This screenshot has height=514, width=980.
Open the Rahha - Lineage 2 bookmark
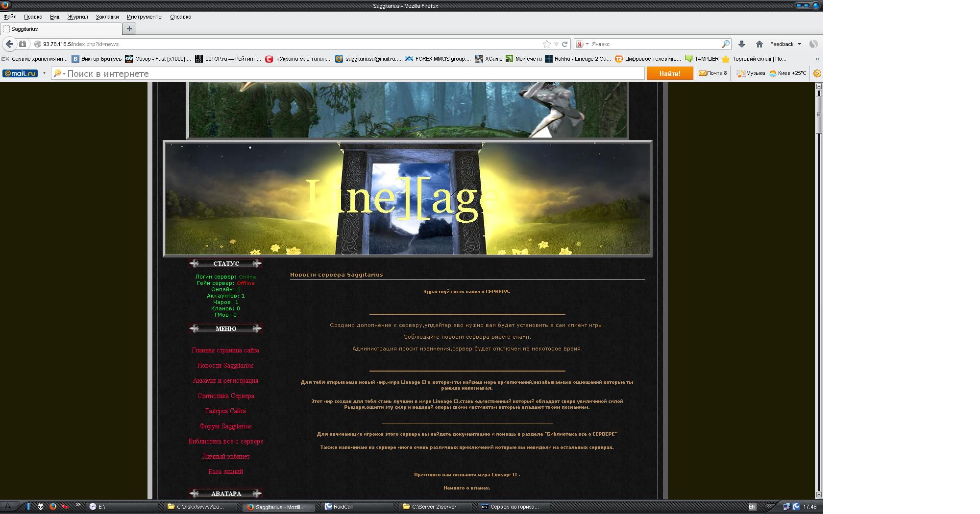tap(578, 59)
